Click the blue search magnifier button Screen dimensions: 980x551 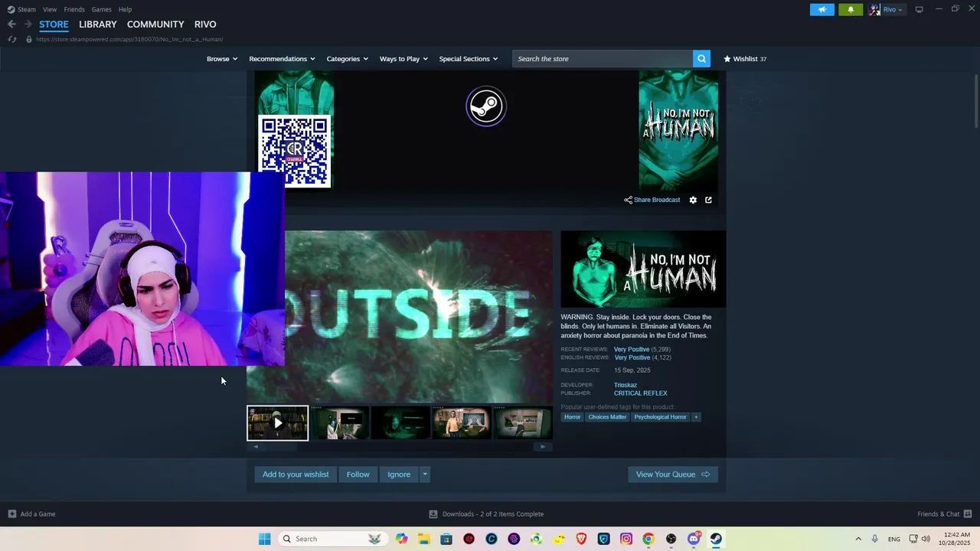tap(701, 59)
